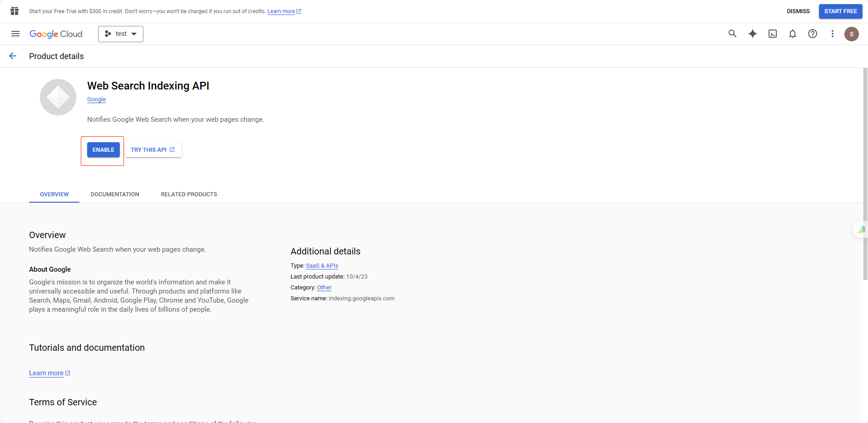Activate the Cloud Shell terminal icon
The width and height of the screenshot is (868, 423).
click(x=773, y=34)
